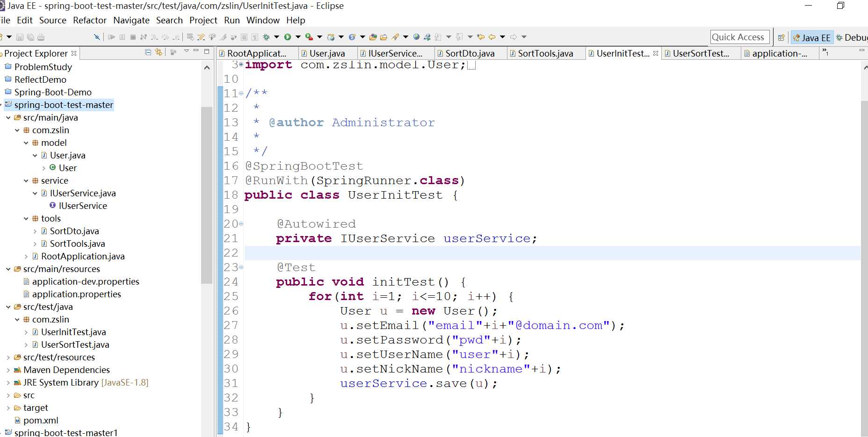The width and height of the screenshot is (868, 437).
Task: Click the Project Explorer vertical scrollbar
Action: click(x=207, y=195)
